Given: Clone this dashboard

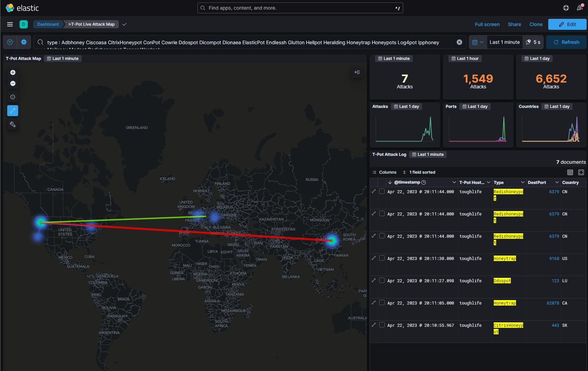Looking at the screenshot, I should (x=536, y=24).
